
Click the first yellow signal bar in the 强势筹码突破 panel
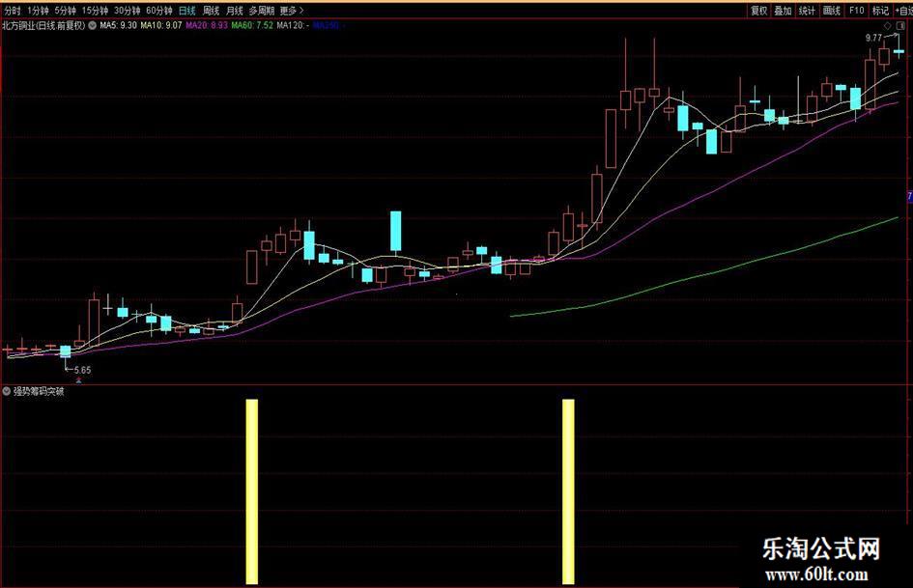[x=251, y=491]
